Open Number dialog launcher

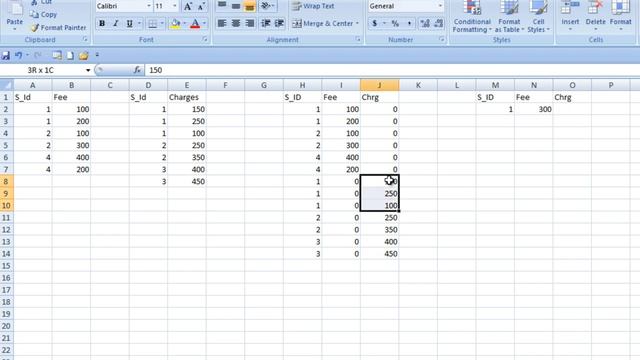(x=442, y=39)
